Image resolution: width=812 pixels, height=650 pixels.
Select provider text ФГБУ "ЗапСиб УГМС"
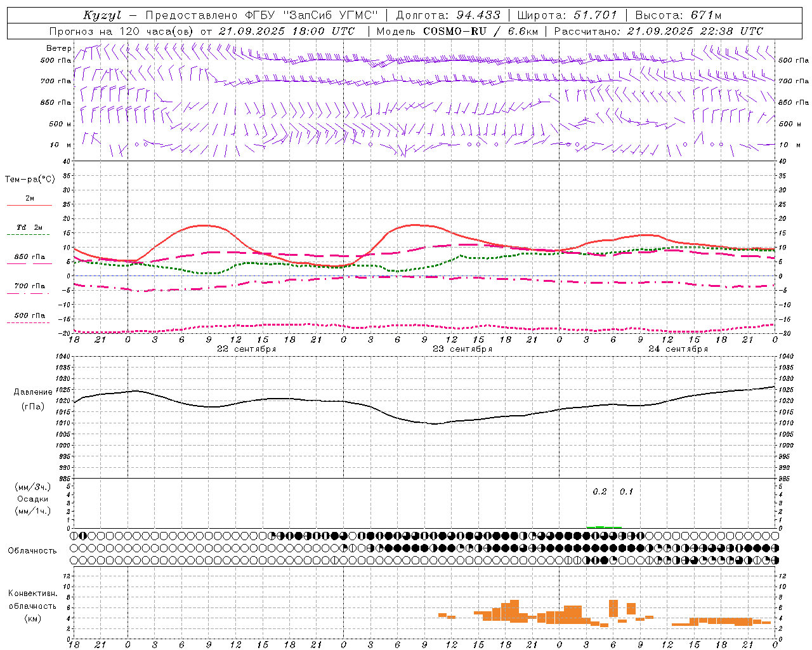[311, 15]
